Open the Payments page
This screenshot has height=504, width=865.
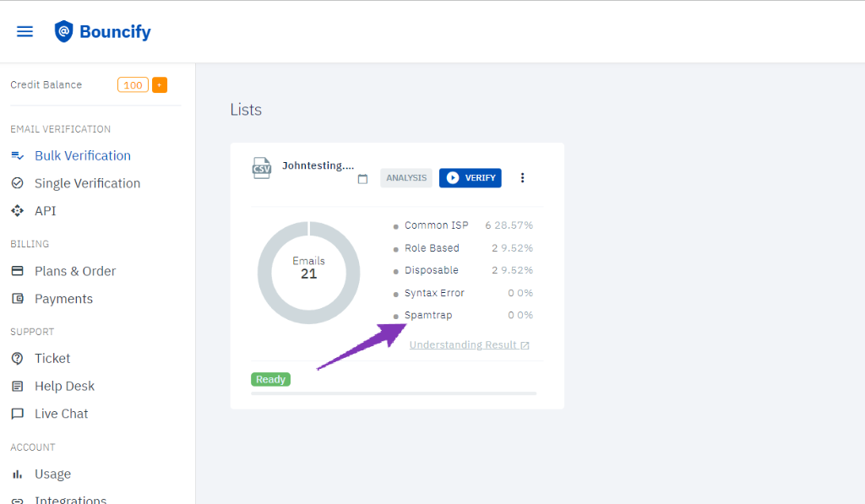point(63,299)
